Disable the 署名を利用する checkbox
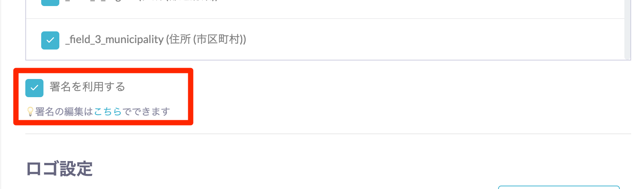Screen dimensions: 644x189 pos(34,88)
